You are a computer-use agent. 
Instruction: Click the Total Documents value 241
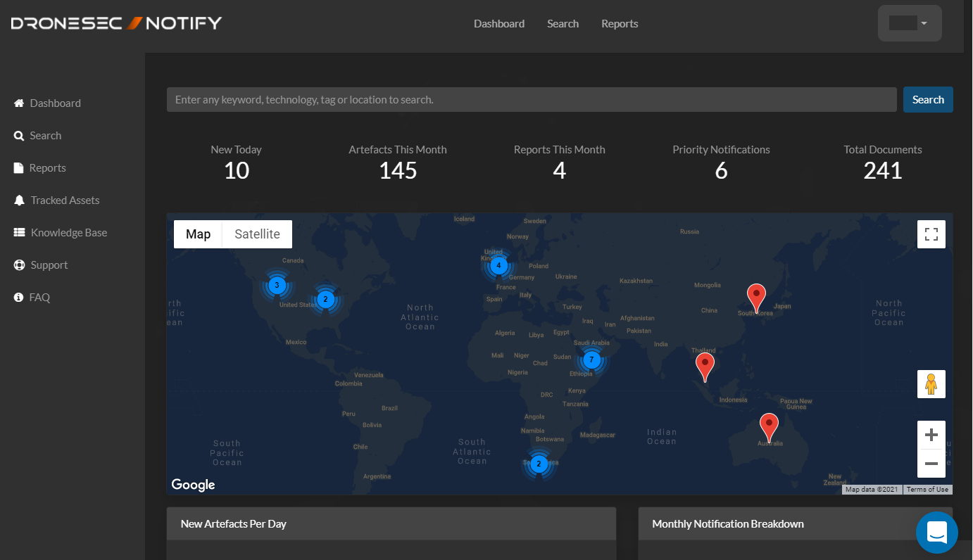(x=883, y=171)
